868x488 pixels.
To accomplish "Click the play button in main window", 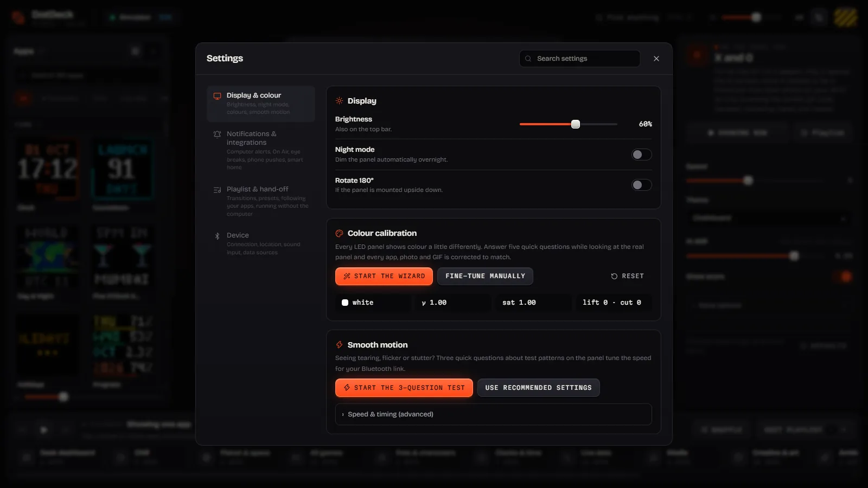I will click(44, 430).
